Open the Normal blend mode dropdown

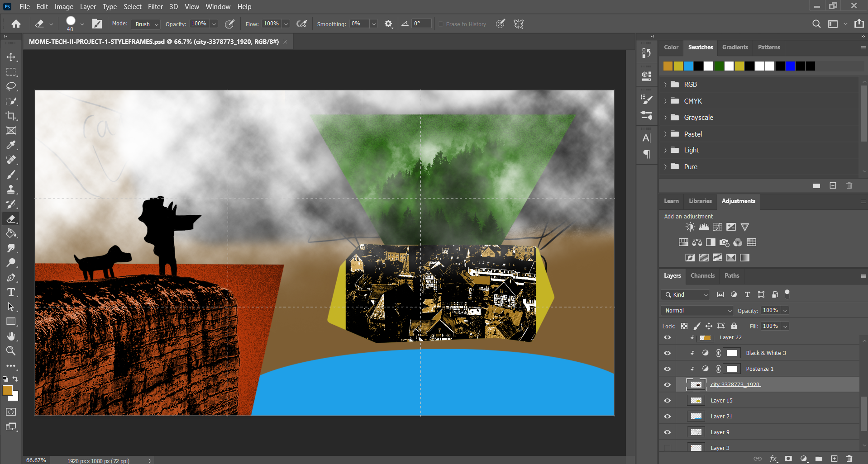click(x=697, y=311)
